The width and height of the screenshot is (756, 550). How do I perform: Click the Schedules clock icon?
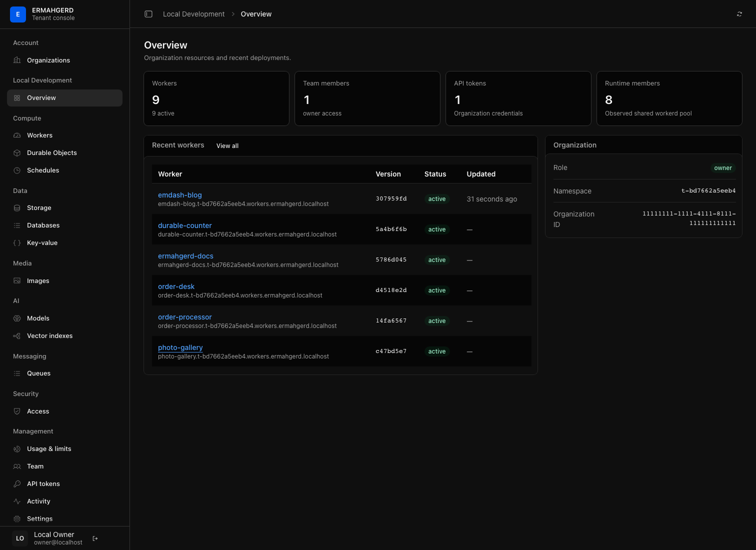click(17, 170)
